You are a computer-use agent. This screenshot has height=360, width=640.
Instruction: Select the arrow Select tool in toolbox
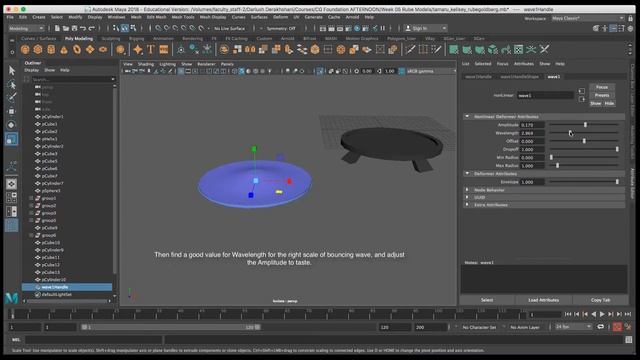pos(11,71)
